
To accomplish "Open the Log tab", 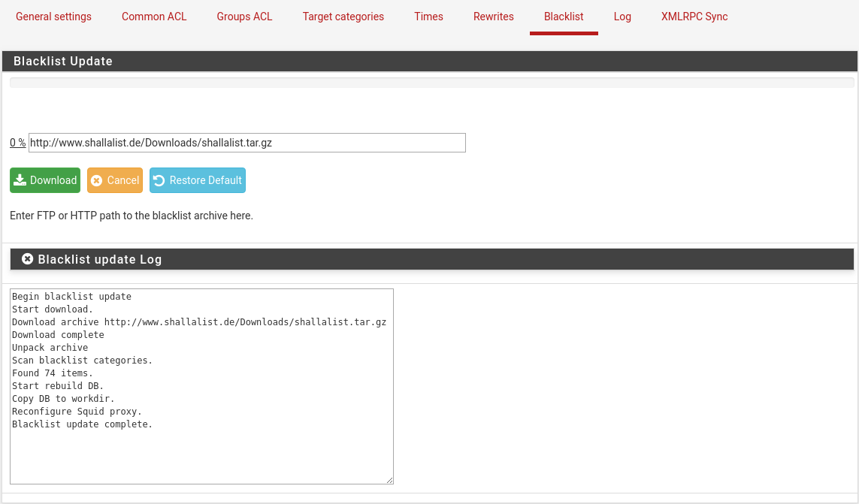I will (x=622, y=17).
